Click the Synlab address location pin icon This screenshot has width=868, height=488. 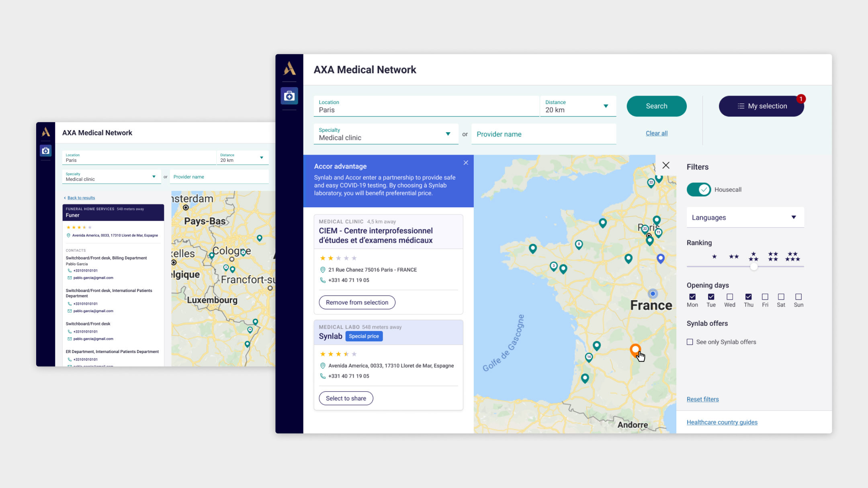322,366
